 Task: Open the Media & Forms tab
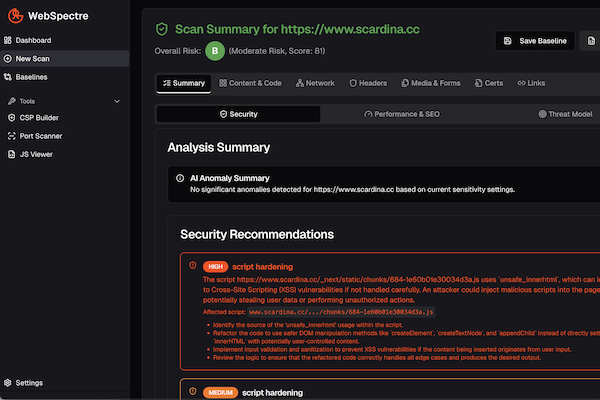(431, 83)
